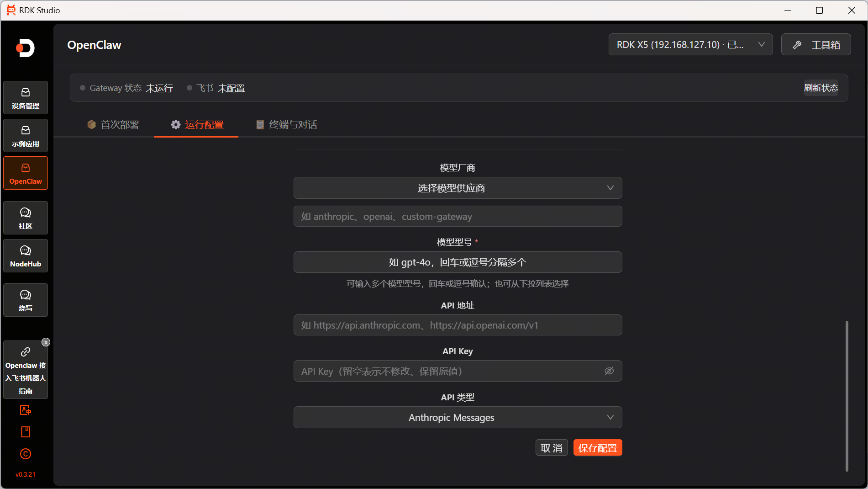Click the RDK Studio D logo

[x=26, y=48]
